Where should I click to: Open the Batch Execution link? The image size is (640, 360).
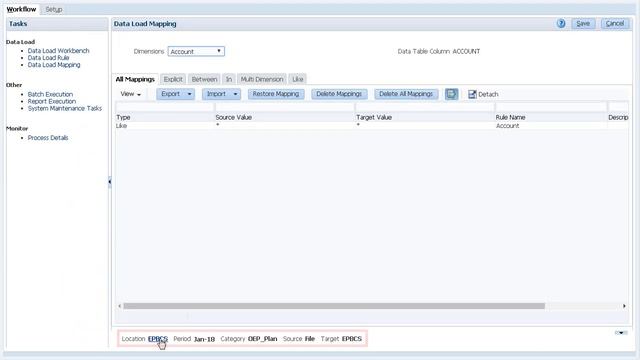click(50, 94)
